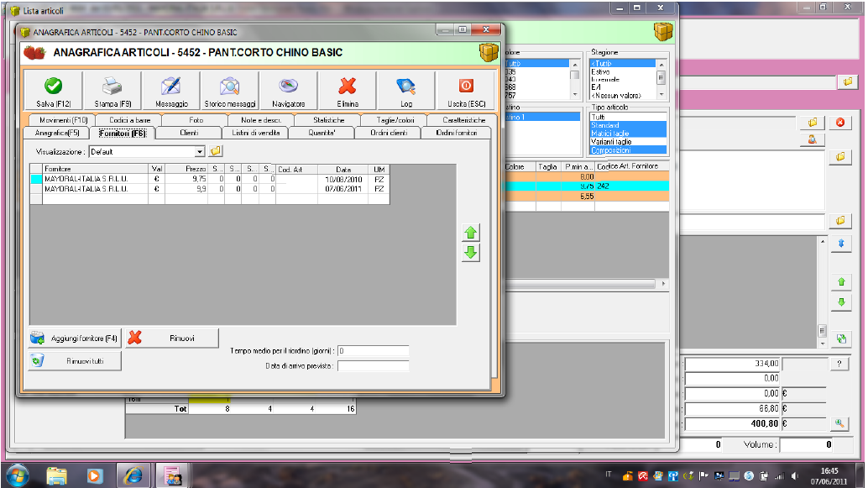Select supplier row dated 07/06/2011
Screen dimensions: 868x488
pyautogui.click(x=210, y=189)
